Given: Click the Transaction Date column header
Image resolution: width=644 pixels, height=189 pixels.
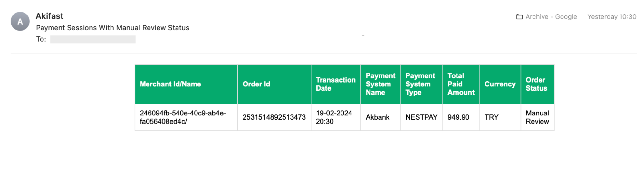Looking at the screenshot, I should pyautogui.click(x=335, y=84).
